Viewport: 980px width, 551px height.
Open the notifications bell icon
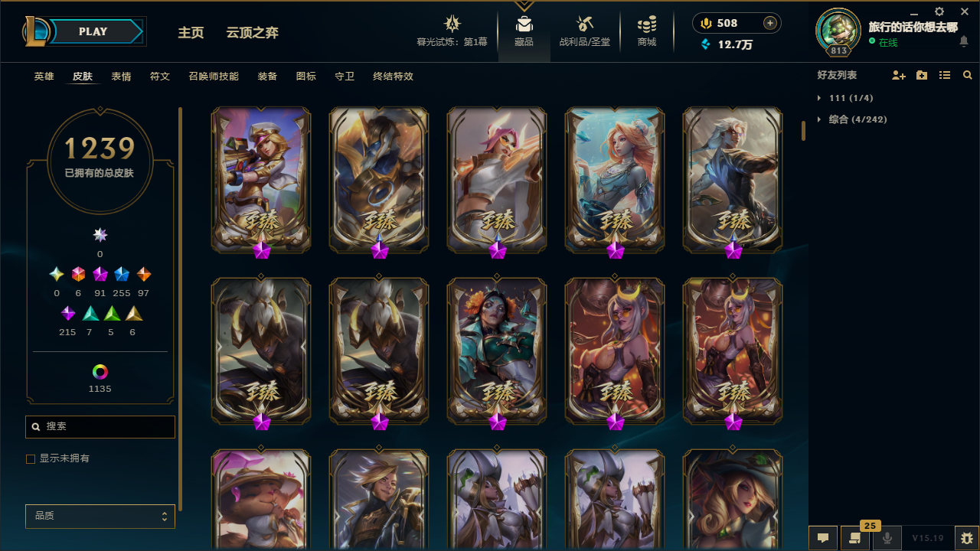coord(964,41)
